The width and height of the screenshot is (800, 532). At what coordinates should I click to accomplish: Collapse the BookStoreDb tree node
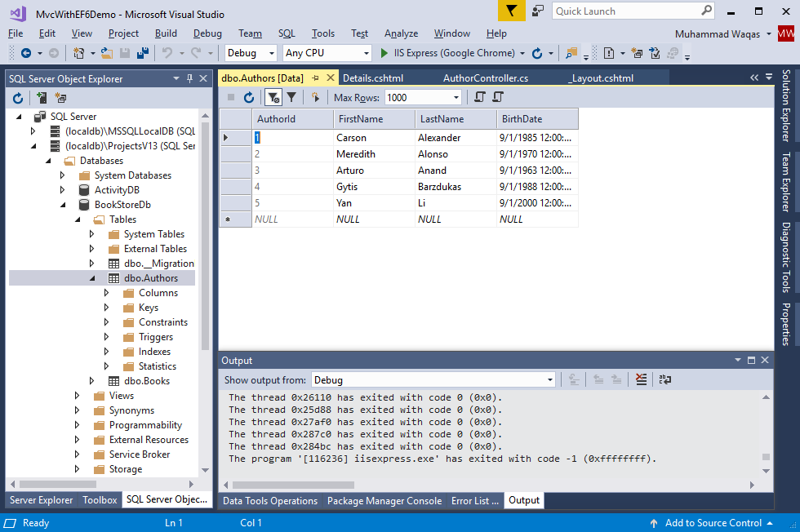coord(64,205)
